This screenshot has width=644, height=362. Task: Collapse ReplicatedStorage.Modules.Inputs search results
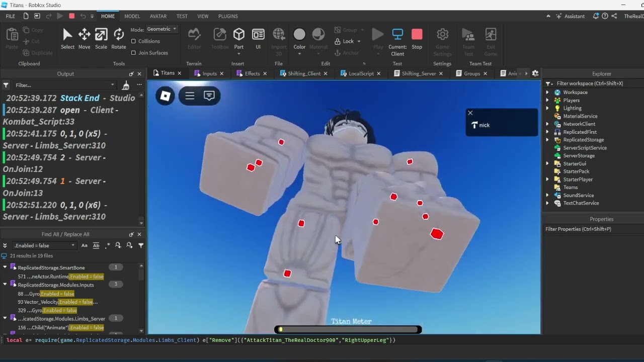(5, 284)
